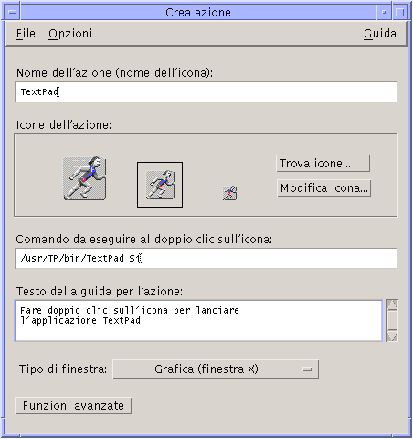The height and width of the screenshot is (439, 413).
Task: Select the medium framed running man icon
Action: (x=160, y=185)
